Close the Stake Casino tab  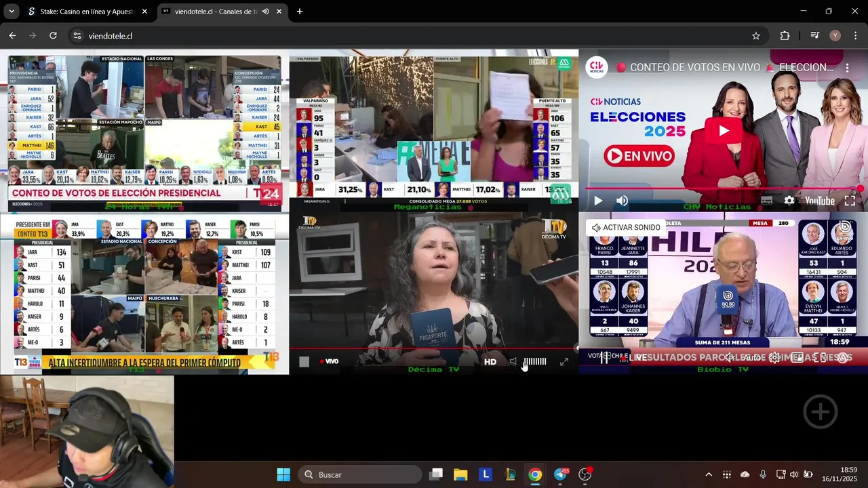click(x=144, y=12)
